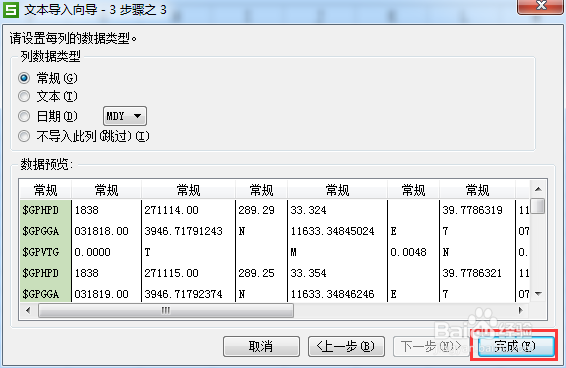Select the 常规 column header above 33.324
The width and height of the screenshot is (566, 368).
coord(337,190)
